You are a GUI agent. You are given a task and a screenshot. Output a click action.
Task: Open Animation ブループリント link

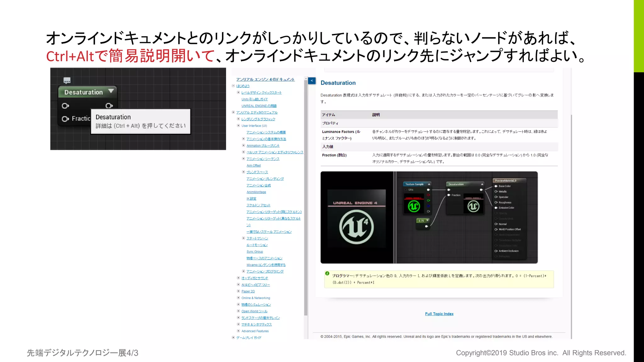tap(263, 145)
